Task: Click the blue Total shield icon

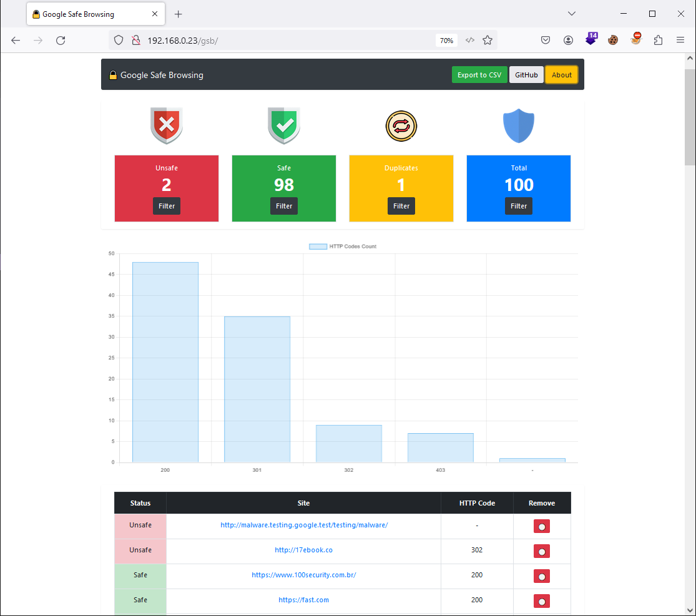Action: point(519,126)
